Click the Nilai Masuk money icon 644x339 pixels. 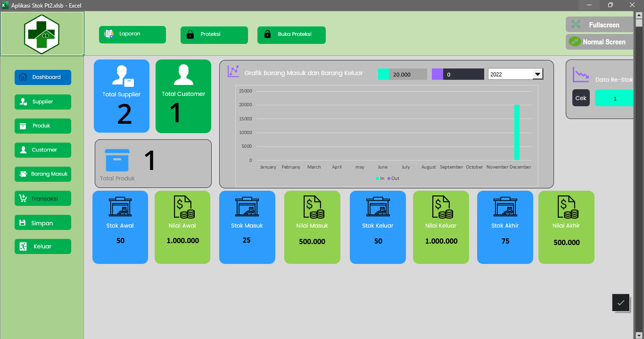pos(312,207)
